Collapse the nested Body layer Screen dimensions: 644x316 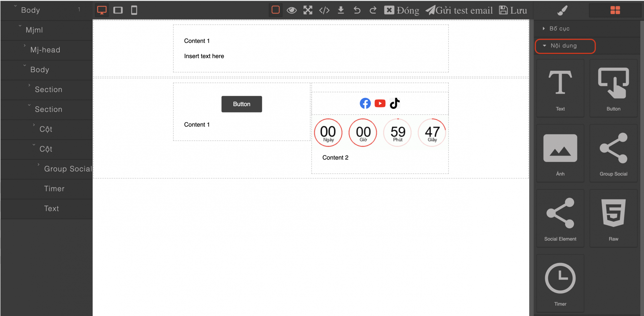(x=24, y=65)
